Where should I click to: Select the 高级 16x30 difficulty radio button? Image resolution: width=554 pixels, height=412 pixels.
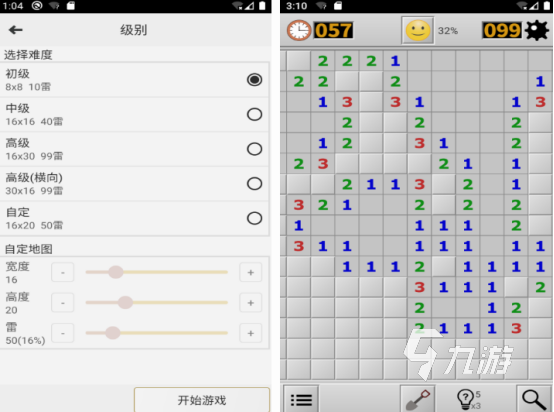pyautogui.click(x=254, y=149)
